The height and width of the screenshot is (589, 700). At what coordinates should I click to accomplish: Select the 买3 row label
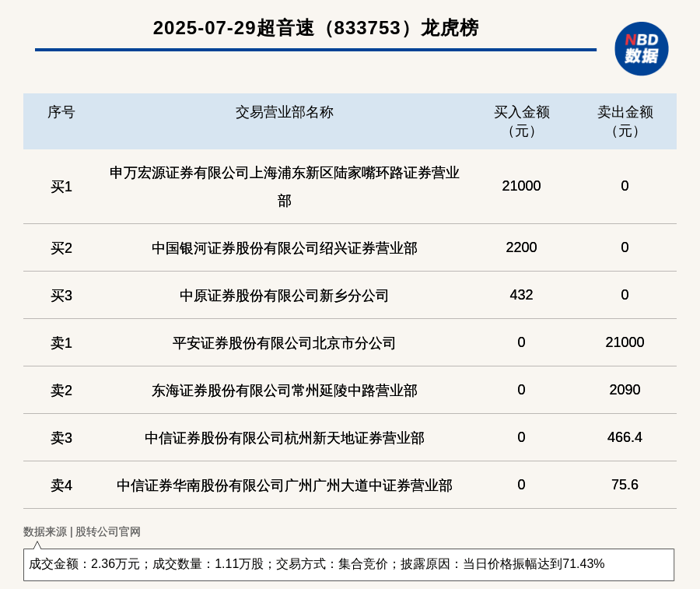pos(61,295)
